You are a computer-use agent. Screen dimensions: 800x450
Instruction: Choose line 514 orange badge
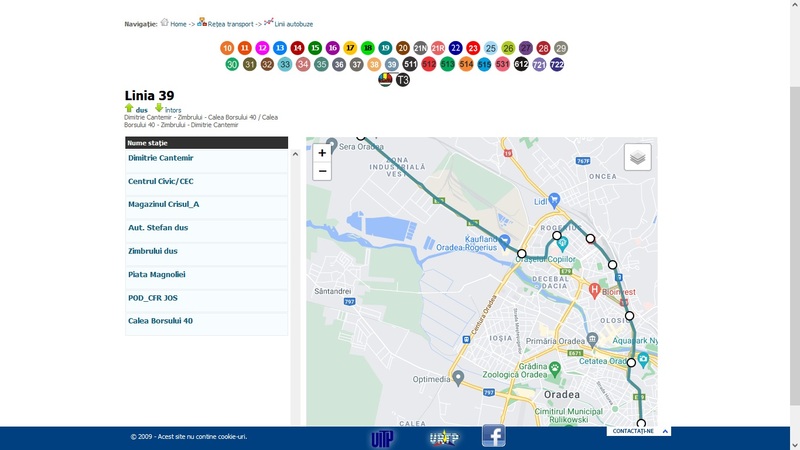tap(466, 64)
